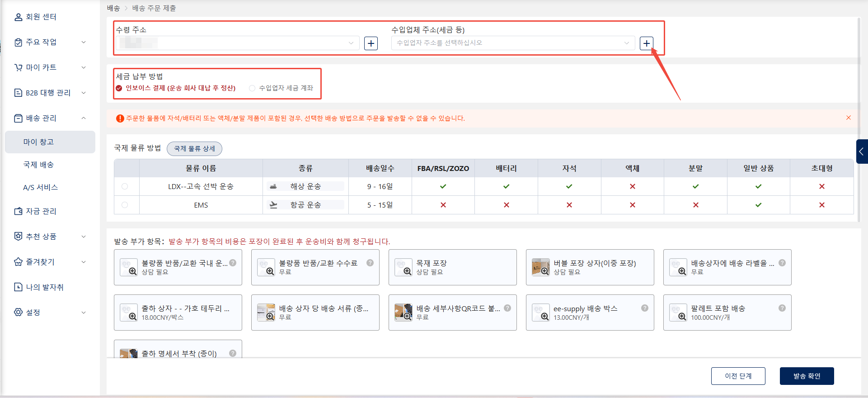Click the 추천 상품 badge icon
868x398 pixels.
(18, 237)
